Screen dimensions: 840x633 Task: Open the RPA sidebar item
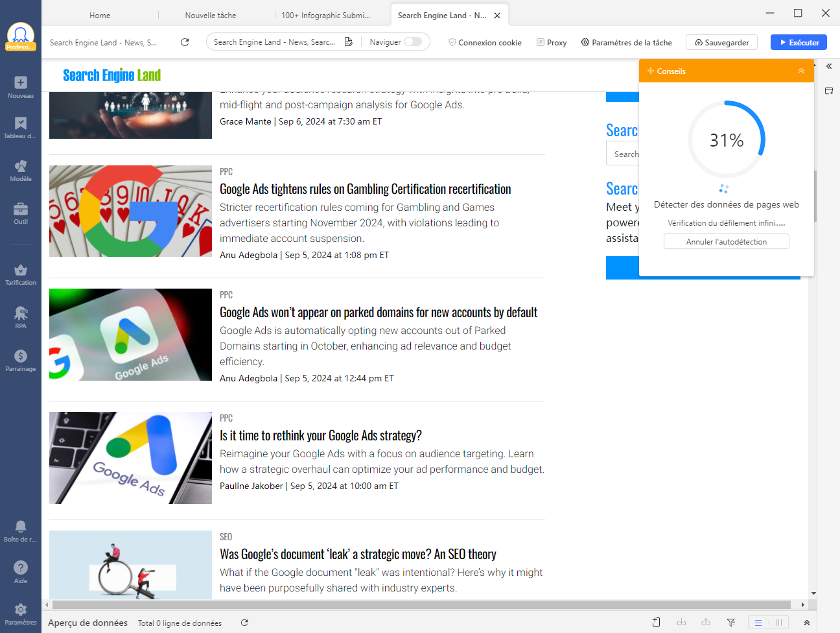click(x=21, y=318)
